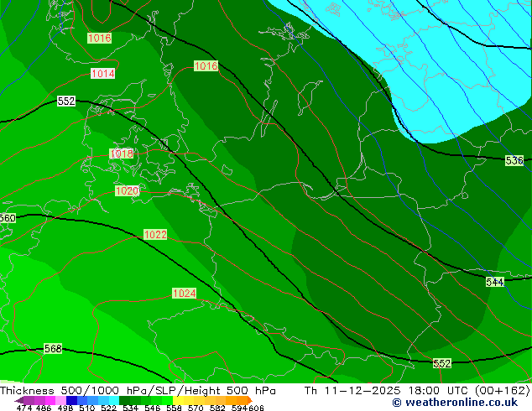Click the red 1022 isobar label
The image size is (532, 411).
(x=155, y=234)
